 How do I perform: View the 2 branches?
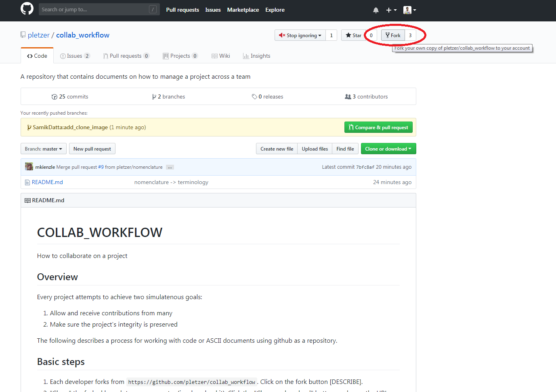pos(168,96)
